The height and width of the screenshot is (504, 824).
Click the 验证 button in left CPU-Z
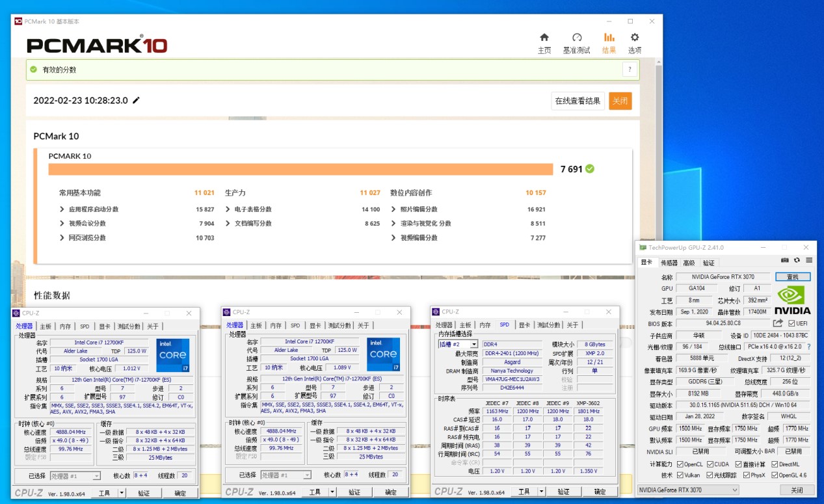coord(144,494)
